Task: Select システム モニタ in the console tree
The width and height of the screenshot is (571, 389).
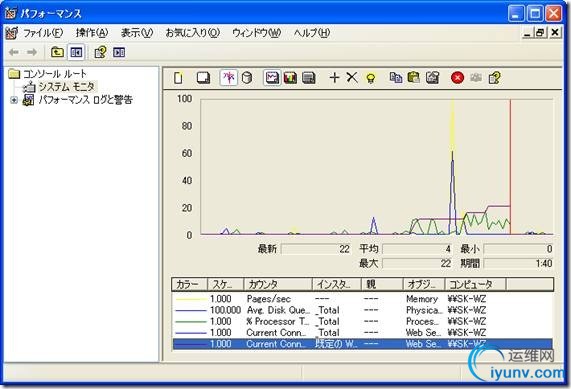Action: tap(66, 87)
